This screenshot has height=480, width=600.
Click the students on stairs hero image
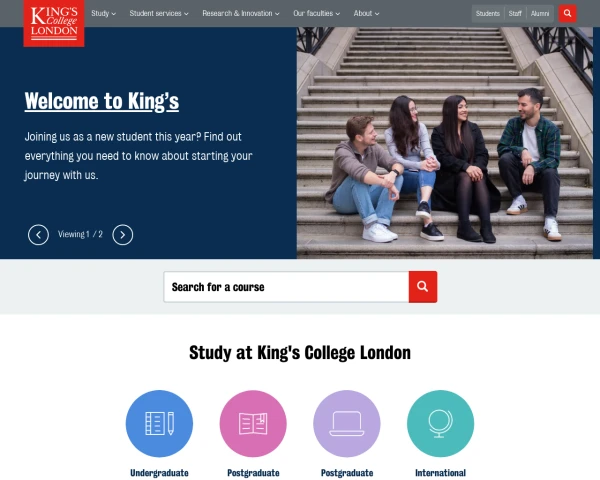445,143
